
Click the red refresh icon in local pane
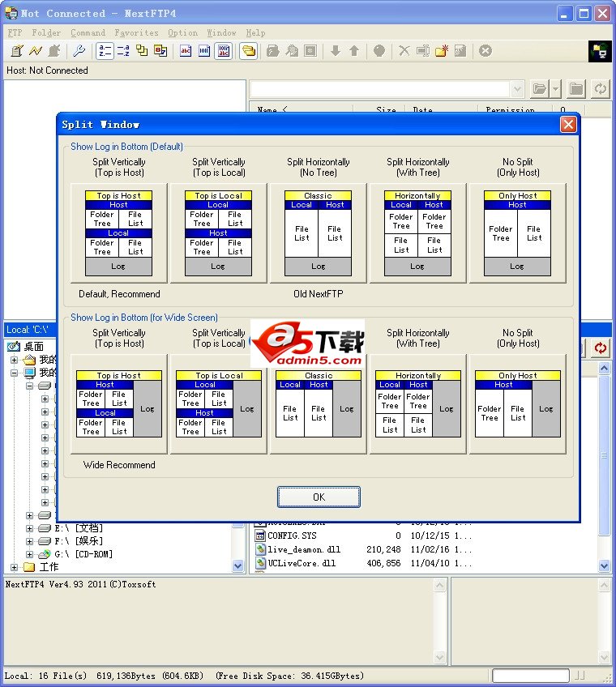point(600,348)
